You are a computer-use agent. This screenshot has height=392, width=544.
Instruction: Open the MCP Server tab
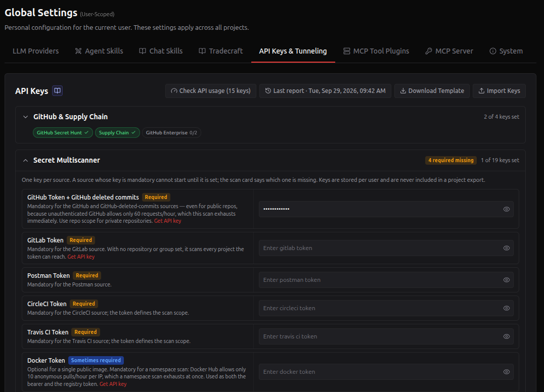coord(449,51)
